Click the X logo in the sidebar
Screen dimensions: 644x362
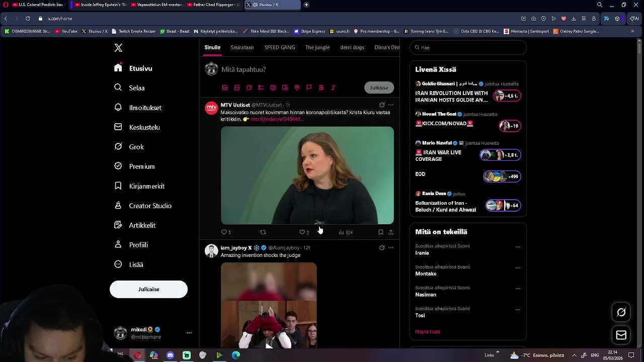[118, 48]
